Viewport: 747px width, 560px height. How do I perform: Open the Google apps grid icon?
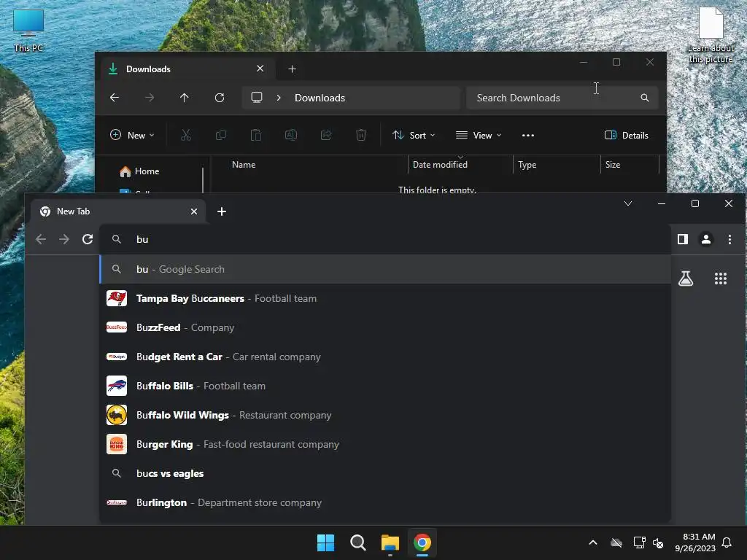point(721,279)
